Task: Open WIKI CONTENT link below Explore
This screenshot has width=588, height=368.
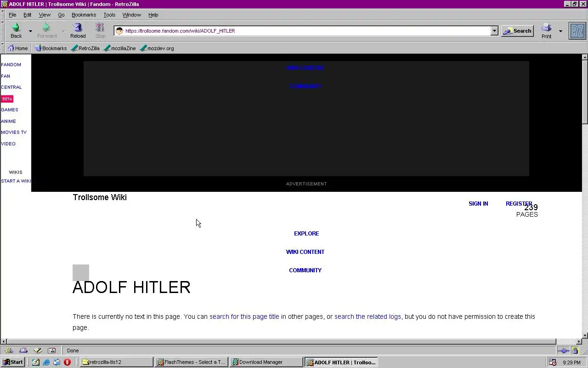Action: (x=305, y=252)
